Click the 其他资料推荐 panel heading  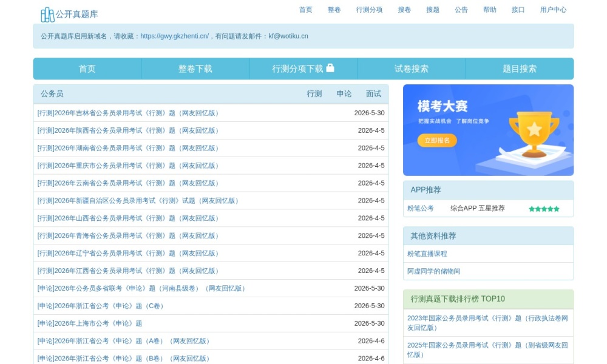click(x=433, y=236)
